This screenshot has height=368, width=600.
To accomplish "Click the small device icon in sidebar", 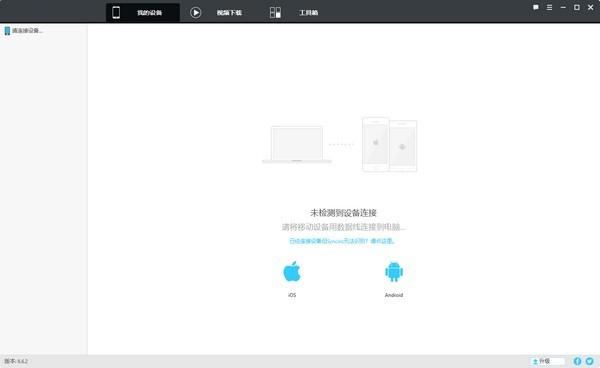I will 7,31.
